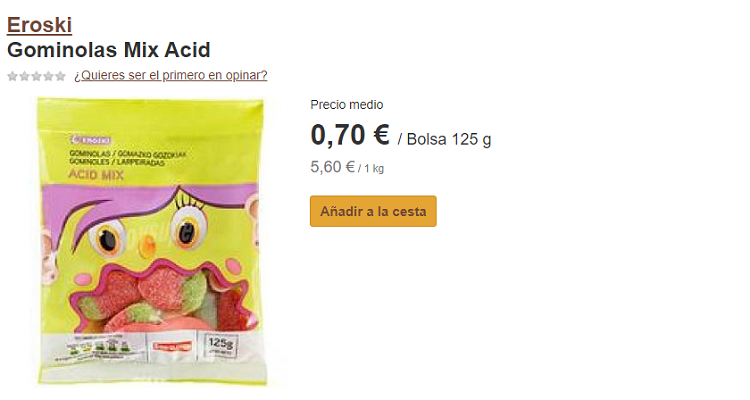The height and width of the screenshot is (400, 750).
Task: Click the 'Precio medio' label
Action: click(x=347, y=104)
